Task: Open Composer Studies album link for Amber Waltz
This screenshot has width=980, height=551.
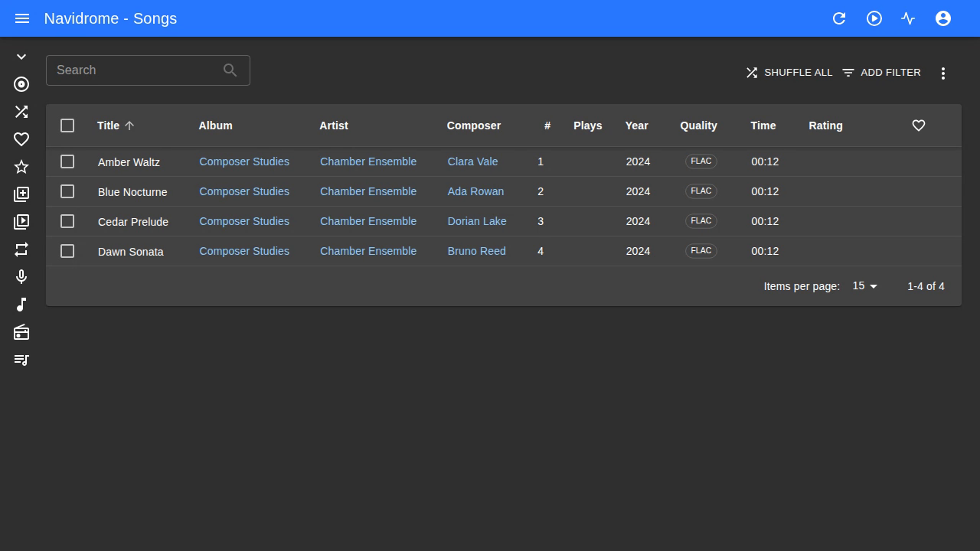Action: [244, 161]
